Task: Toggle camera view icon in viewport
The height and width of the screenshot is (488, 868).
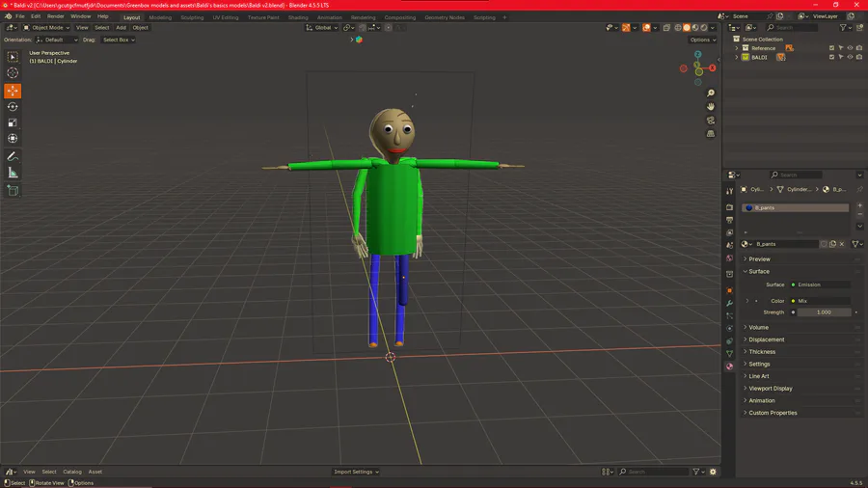Action: [x=710, y=120]
